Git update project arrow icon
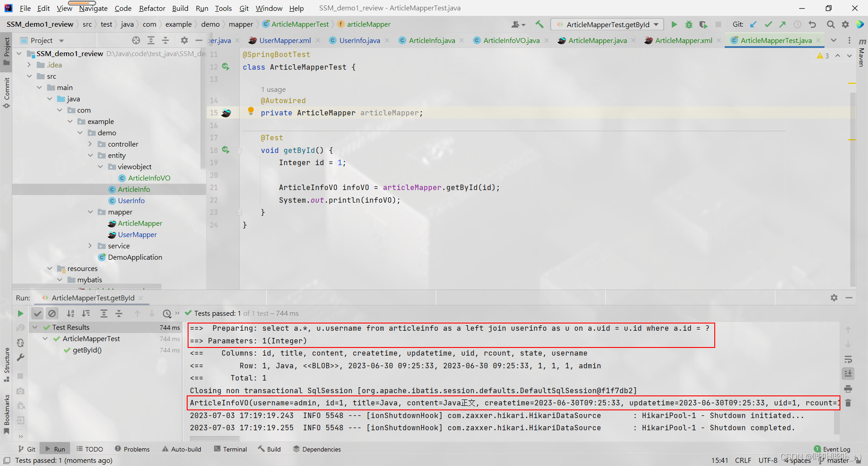 pos(753,24)
